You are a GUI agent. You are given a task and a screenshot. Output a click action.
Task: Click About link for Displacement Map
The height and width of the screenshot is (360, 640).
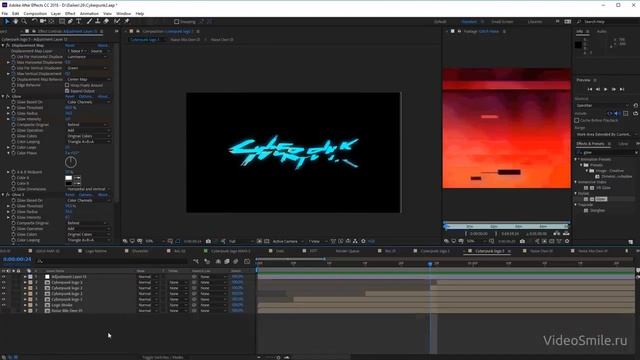(102, 45)
